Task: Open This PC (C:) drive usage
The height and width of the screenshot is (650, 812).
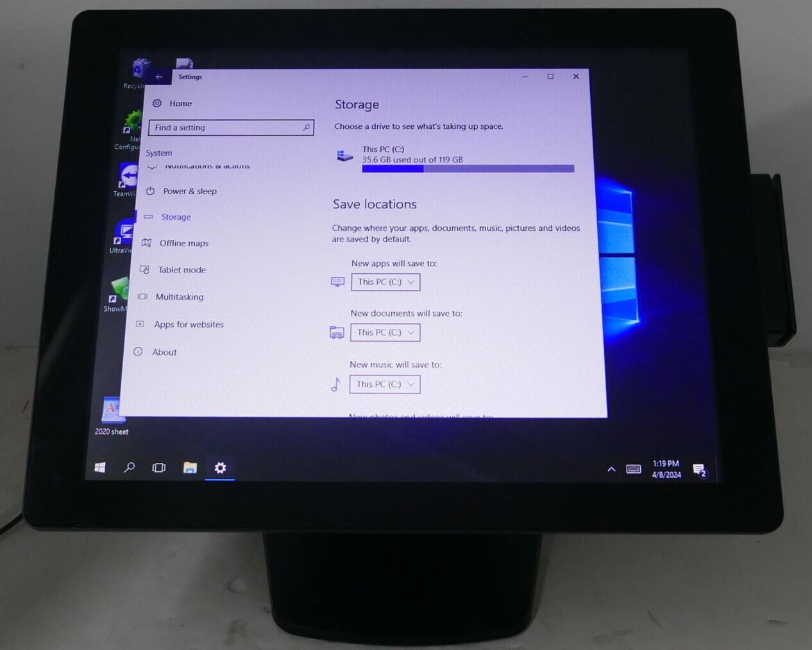Action: tap(455, 160)
